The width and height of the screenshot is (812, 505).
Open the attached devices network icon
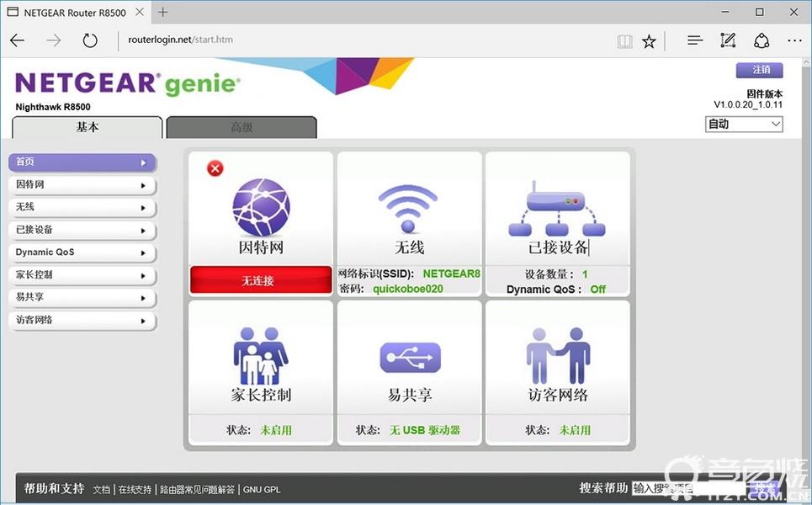(x=557, y=209)
